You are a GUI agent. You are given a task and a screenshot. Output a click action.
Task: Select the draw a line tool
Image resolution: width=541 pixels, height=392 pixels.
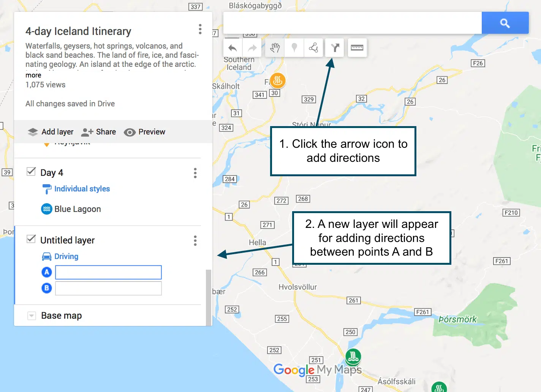pos(313,48)
